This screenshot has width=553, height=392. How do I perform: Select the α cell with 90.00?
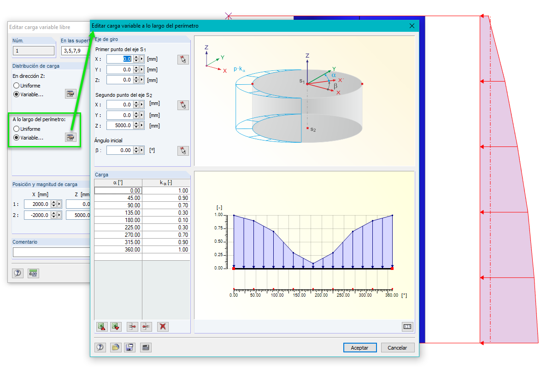[x=118, y=205]
